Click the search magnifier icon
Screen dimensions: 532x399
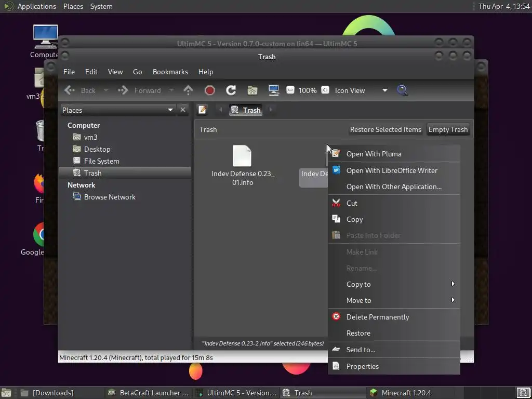(402, 90)
